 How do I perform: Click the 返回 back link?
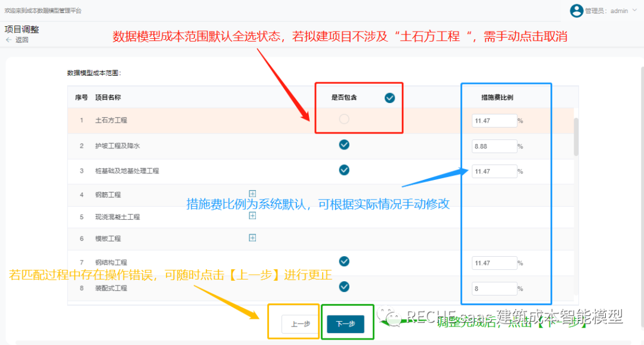pos(22,40)
